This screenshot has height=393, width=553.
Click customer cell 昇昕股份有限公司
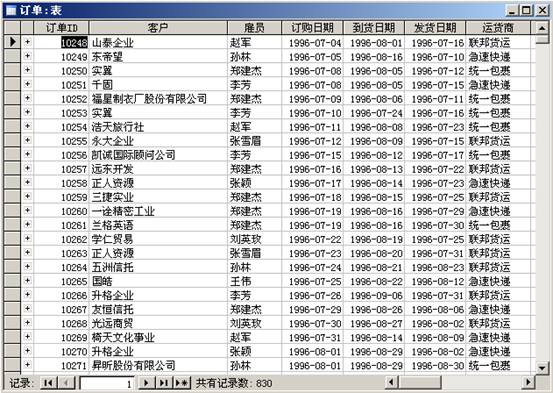pyautogui.click(x=158, y=365)
